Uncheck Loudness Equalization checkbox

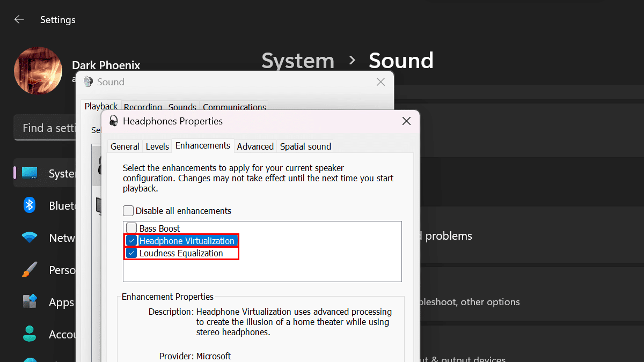click(131, 253)
